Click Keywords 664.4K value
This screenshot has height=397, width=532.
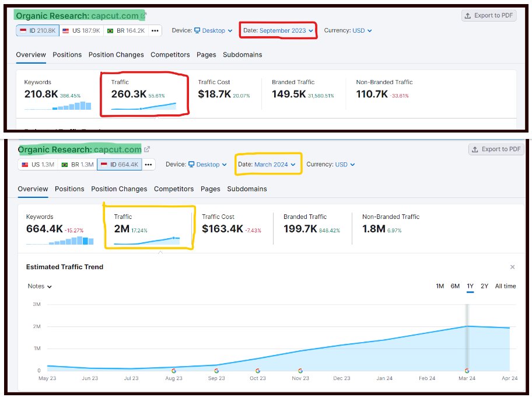click(x=44, y=229)
